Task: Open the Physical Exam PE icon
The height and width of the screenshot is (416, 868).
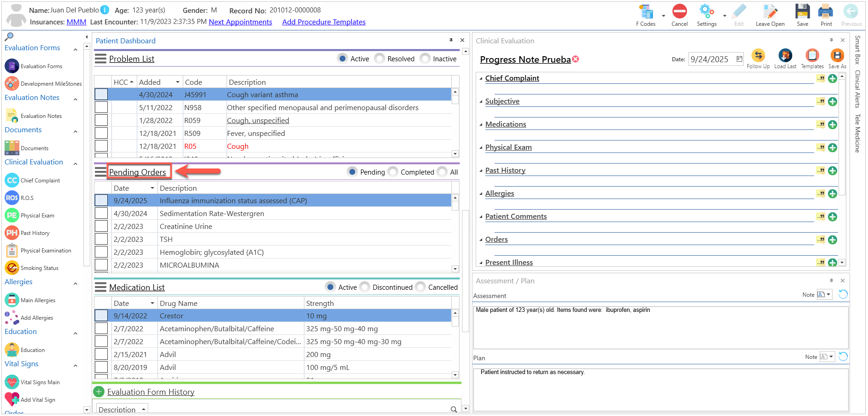Action: pyautogui.click(x=12, y=215)
